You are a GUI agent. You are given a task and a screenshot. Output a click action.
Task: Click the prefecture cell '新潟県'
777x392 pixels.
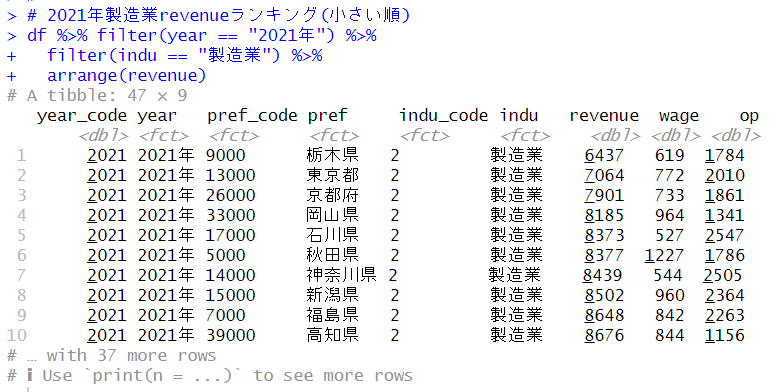point(333,295)
